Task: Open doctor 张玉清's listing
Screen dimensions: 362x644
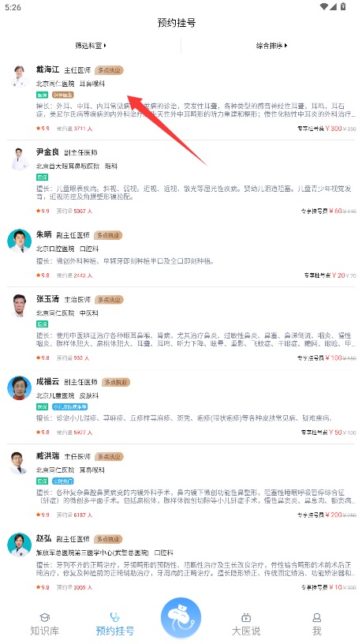Action: click(x=181, y=328)
